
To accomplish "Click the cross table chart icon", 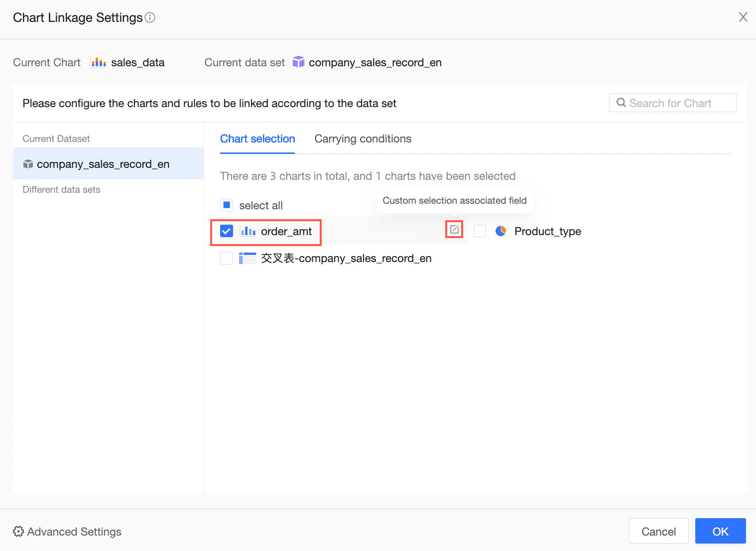I will click(x=248, y=258).
